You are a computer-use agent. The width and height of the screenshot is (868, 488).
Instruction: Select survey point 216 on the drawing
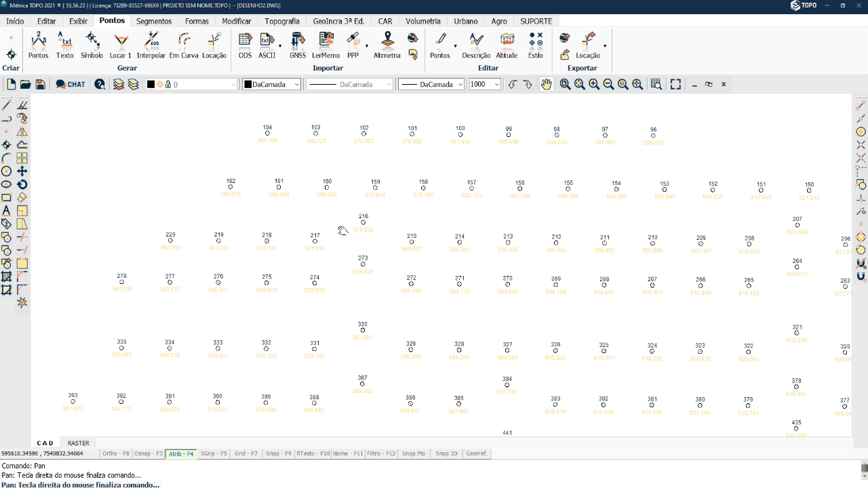pyautogui.click(x=363, y=222)
